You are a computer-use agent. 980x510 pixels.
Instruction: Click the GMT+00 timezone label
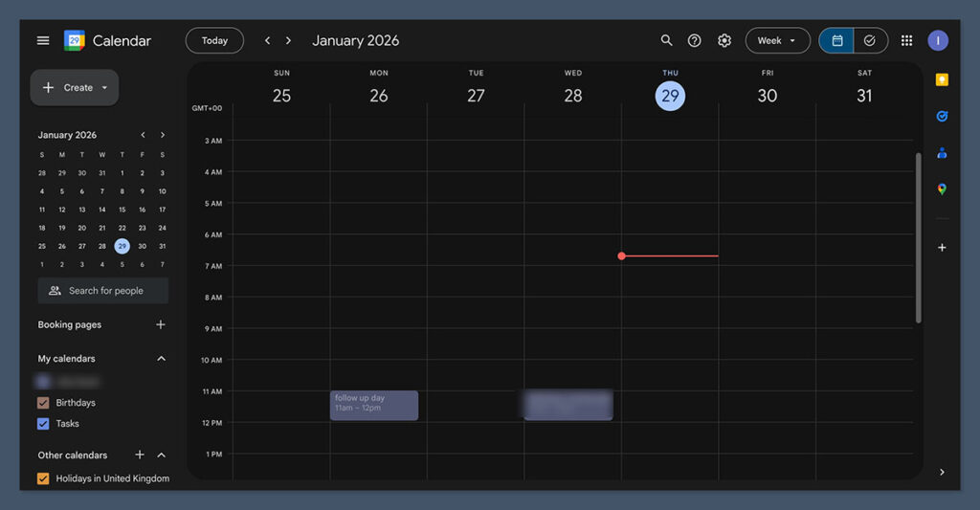tap(207, 108)
